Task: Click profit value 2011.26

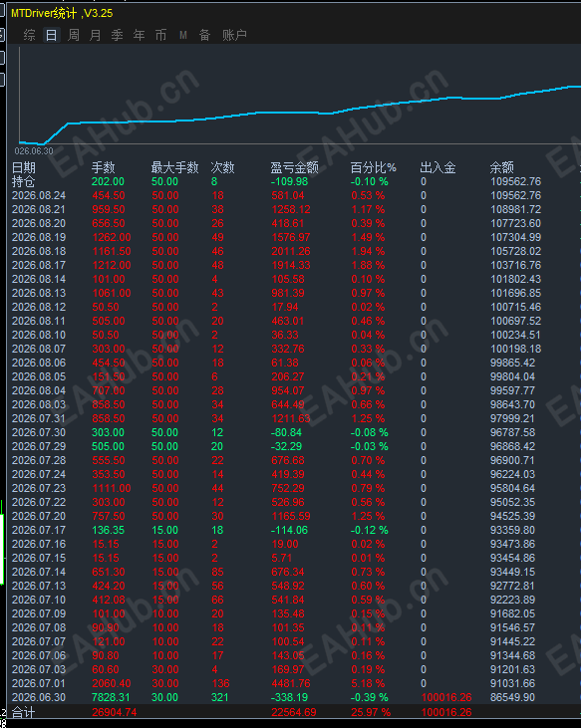Action: 291,251
